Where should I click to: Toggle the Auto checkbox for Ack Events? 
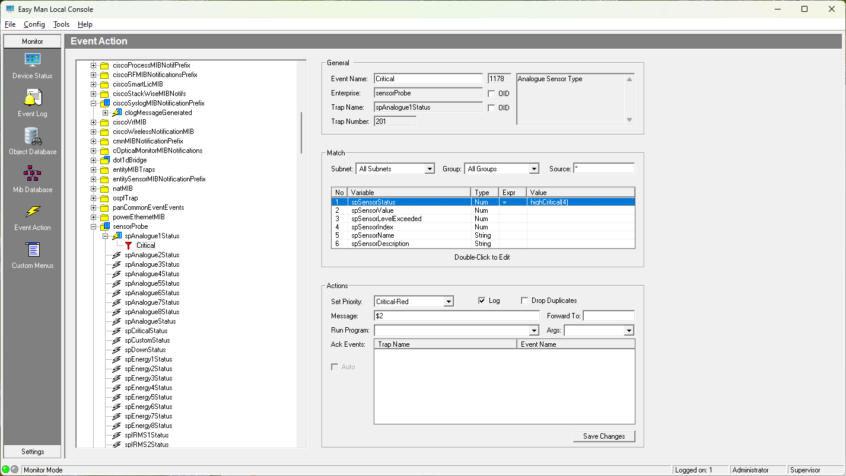tap(335, 367)
